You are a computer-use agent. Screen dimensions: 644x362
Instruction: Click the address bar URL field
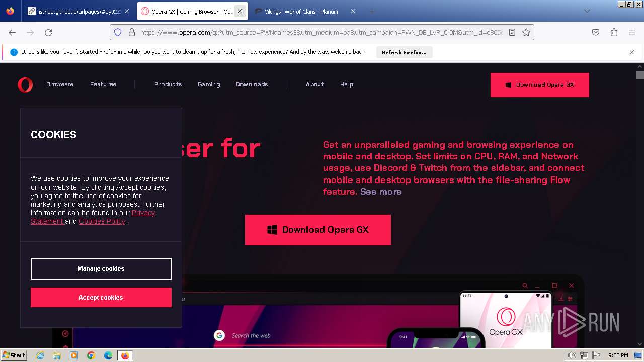pos(321,32)
